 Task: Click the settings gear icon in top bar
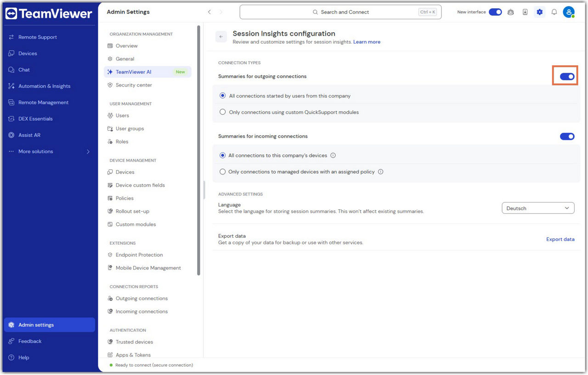tap(539, 12)
